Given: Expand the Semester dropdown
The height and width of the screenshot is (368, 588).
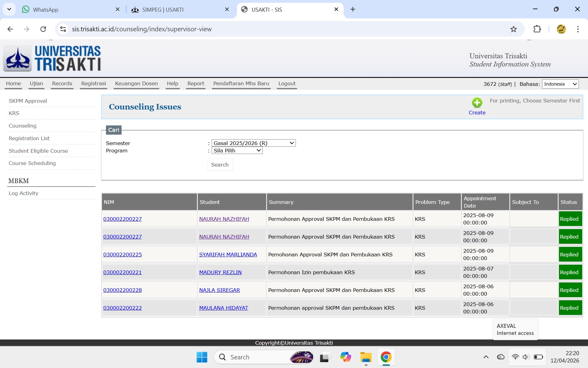Looking at the screenshot, I should pyautogui.click(x=254, y=143).
